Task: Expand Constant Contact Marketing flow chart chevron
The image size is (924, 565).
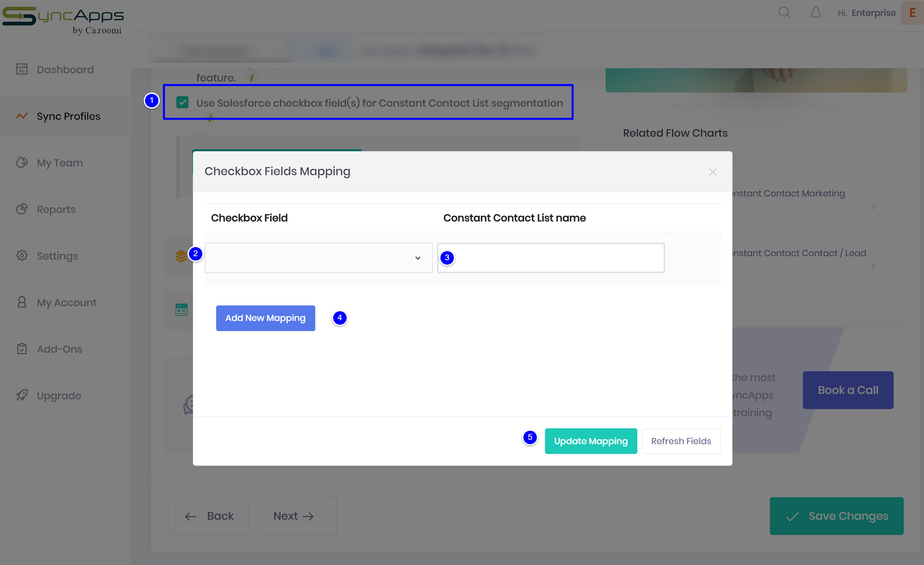Action: point(873,207)
